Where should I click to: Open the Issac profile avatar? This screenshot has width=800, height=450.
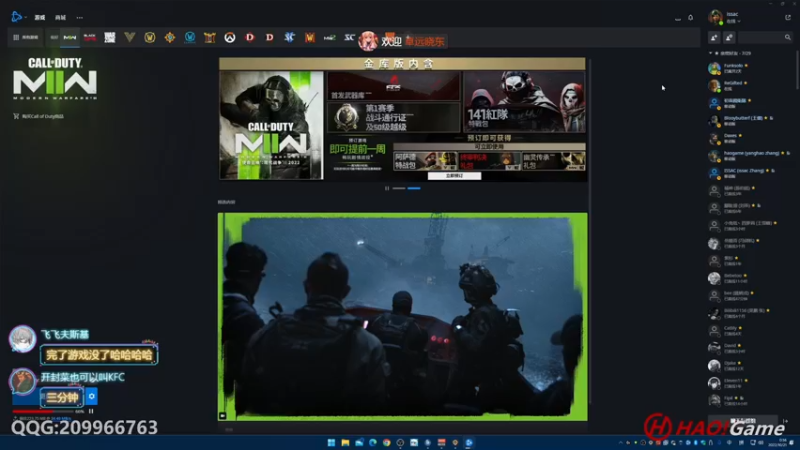click(715, 17)
